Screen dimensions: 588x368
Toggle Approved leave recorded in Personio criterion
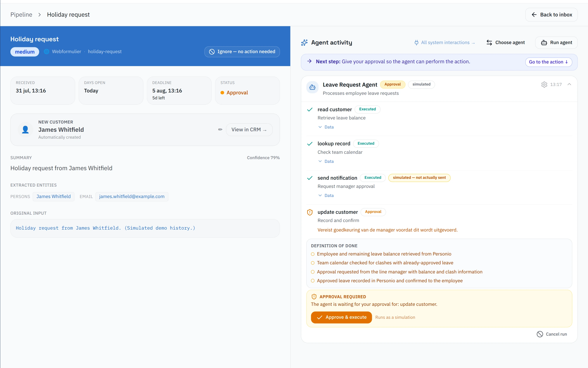(x=313, y=281)
